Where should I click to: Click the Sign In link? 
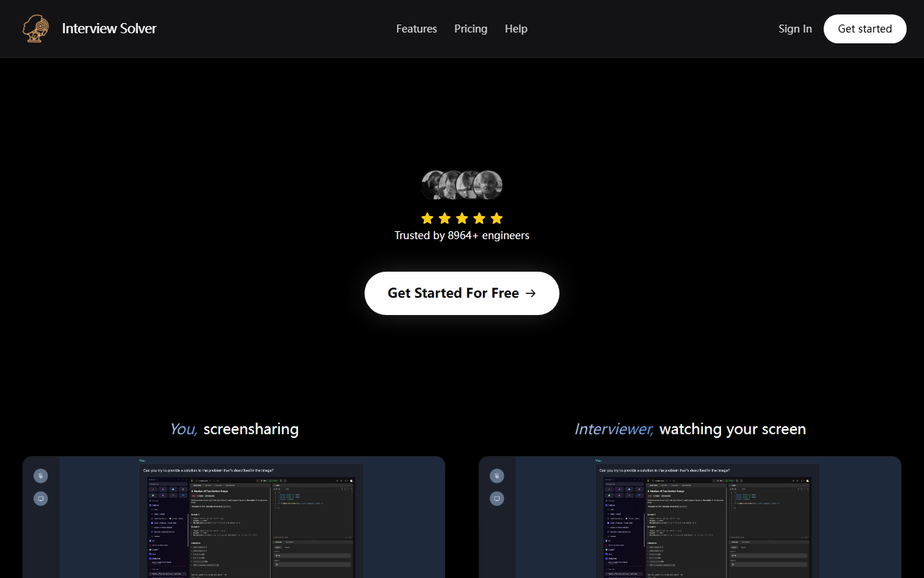795,29
